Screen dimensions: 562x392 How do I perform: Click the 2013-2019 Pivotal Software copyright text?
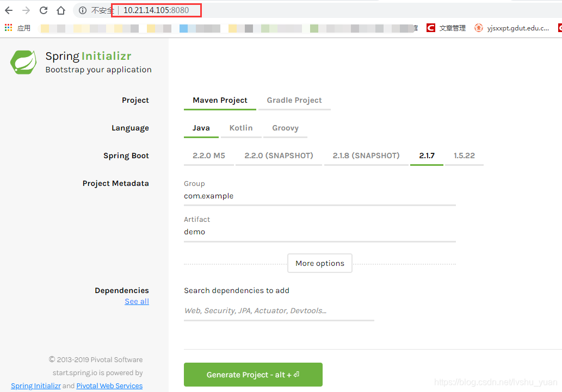coord(96,359)
